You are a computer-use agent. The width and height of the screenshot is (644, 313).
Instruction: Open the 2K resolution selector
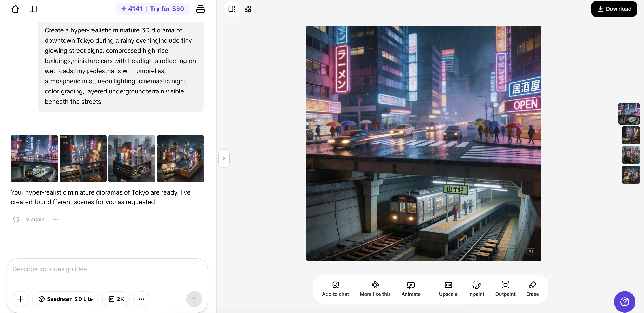(x=116, y=299)
